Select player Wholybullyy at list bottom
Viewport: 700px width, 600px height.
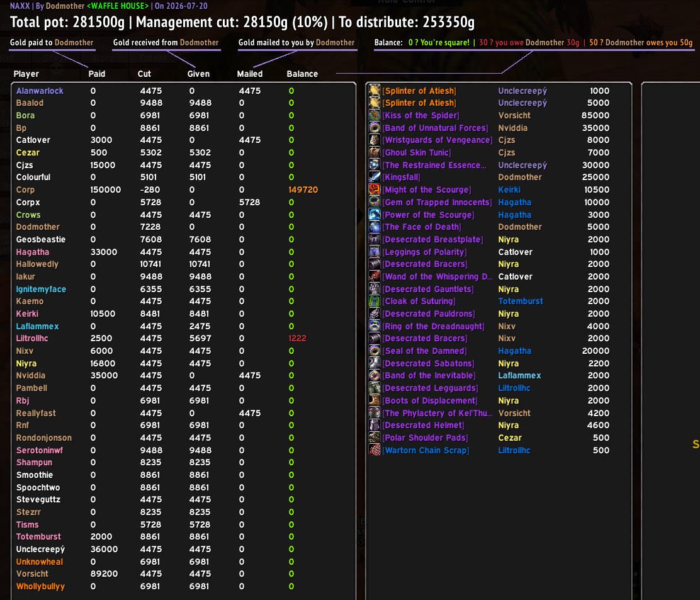pos(40,586)
